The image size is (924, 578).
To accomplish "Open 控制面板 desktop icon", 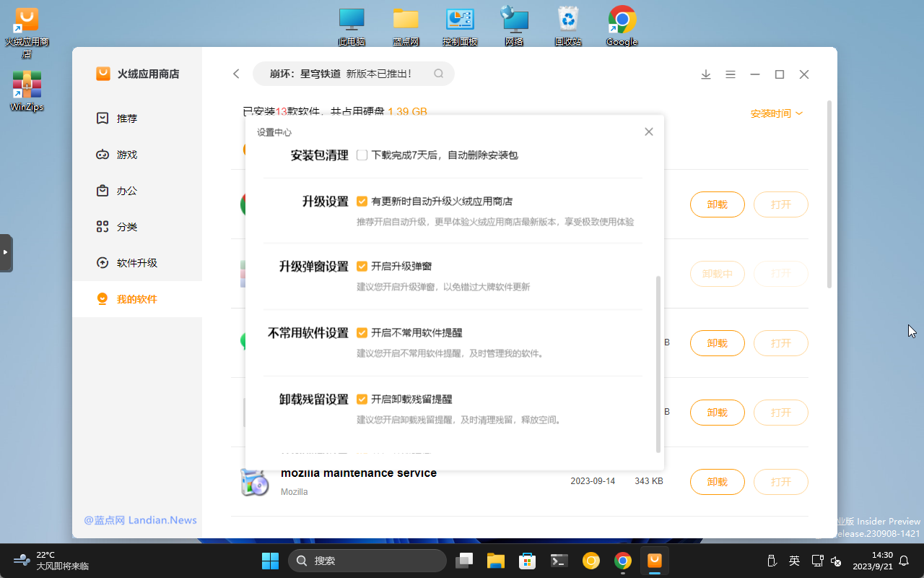I will click(460, 27).
